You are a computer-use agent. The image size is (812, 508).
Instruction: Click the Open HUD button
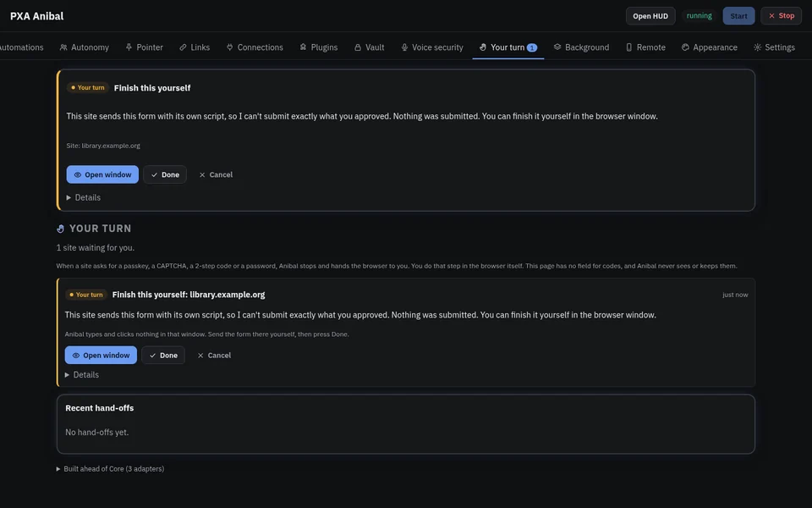(650, 16)
